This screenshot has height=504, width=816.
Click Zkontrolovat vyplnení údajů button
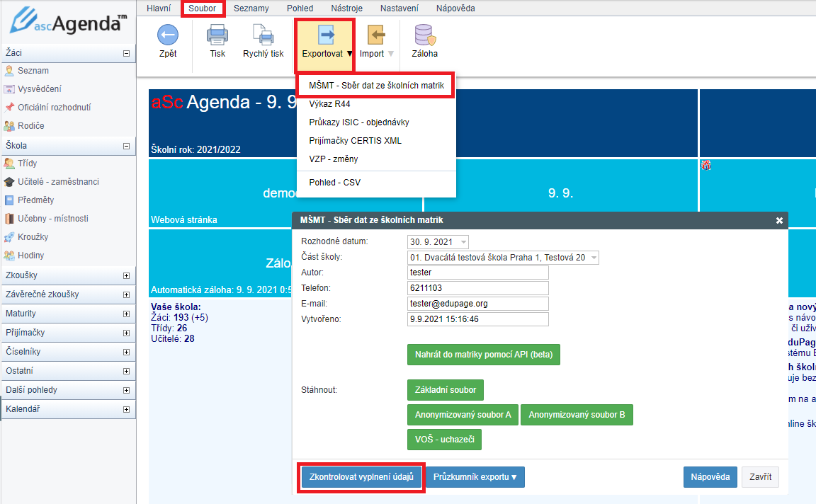tap(362, 477)
